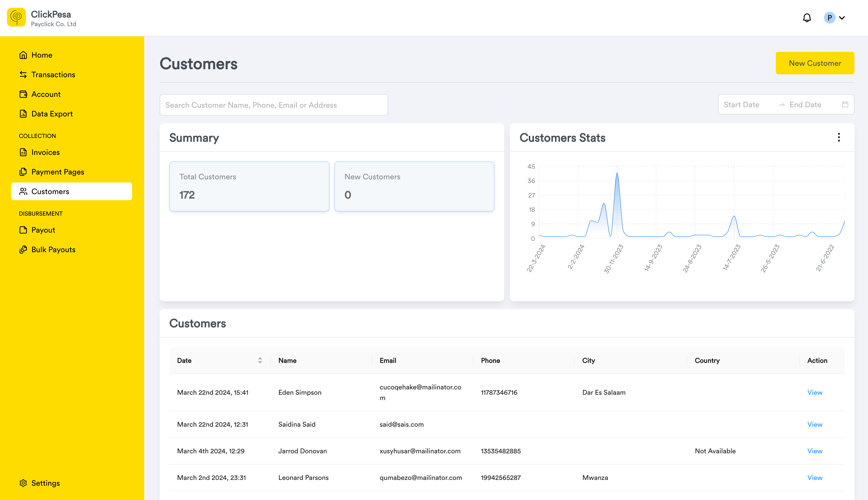This screenshot has height=500, width=868.
Task: Click the Home house icon
Action: click(x=23, y=55)
